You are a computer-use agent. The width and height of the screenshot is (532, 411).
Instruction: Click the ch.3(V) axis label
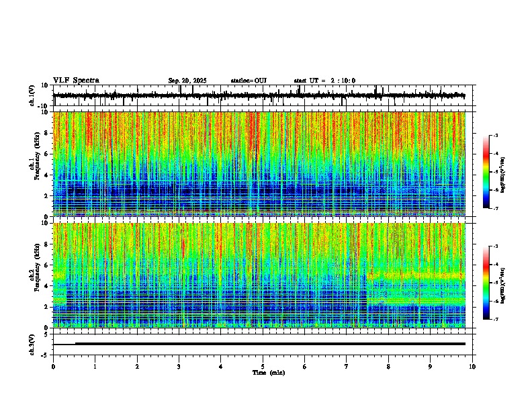coord(32,345)
